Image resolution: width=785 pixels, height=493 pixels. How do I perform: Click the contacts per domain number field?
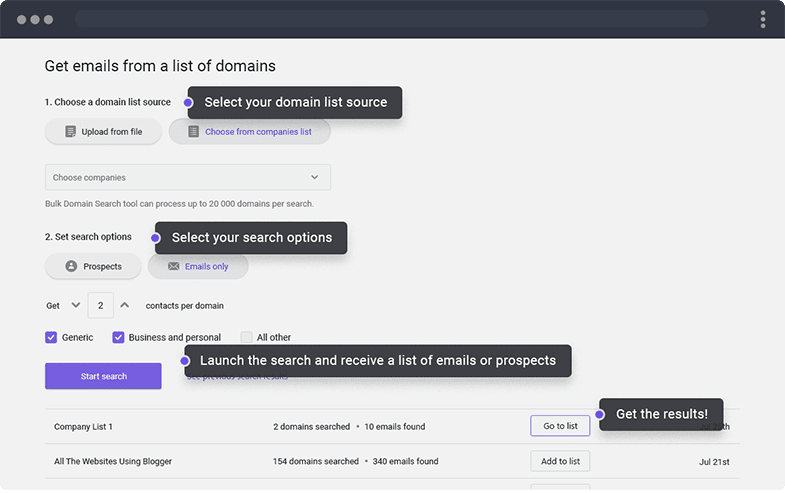(100, 305)
